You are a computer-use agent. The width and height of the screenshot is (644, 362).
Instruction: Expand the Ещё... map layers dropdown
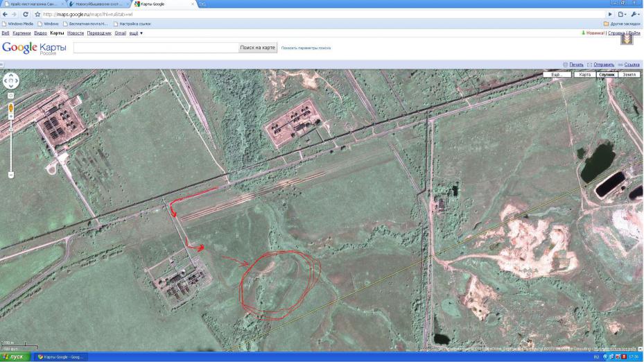click(556, 74)
